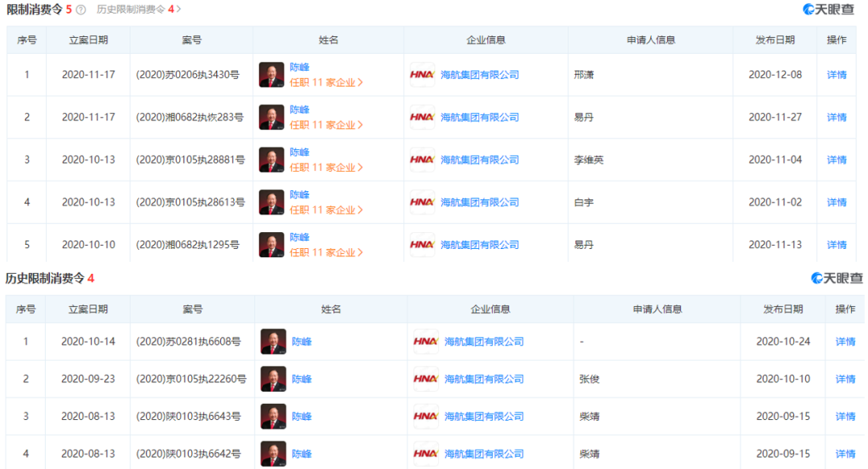Click the HNA logo in row (2020)陕0103执6643号

tap(426, 417)
